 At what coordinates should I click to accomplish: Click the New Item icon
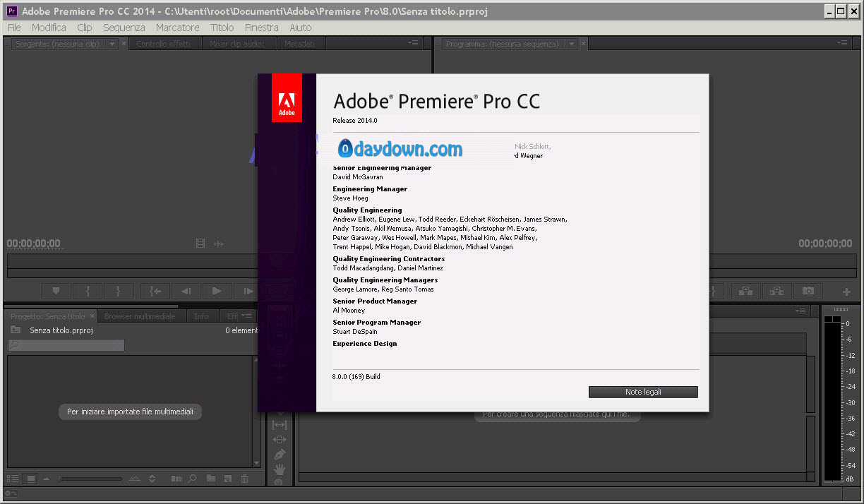point(228,479)
